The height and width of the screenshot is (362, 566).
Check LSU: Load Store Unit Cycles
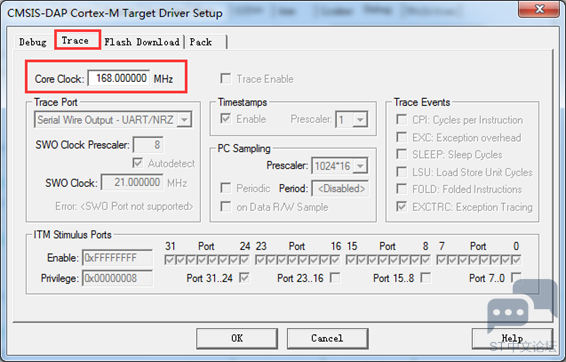point(402,171)
